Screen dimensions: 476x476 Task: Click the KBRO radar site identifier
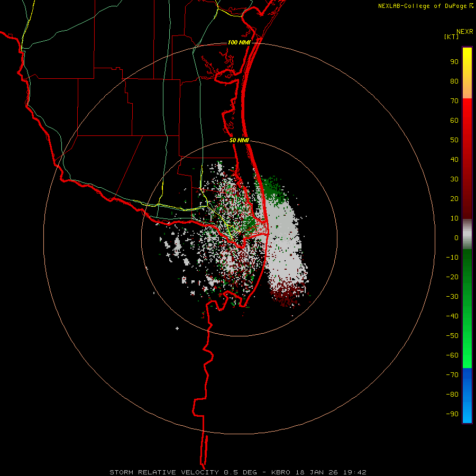coord(280,472)
